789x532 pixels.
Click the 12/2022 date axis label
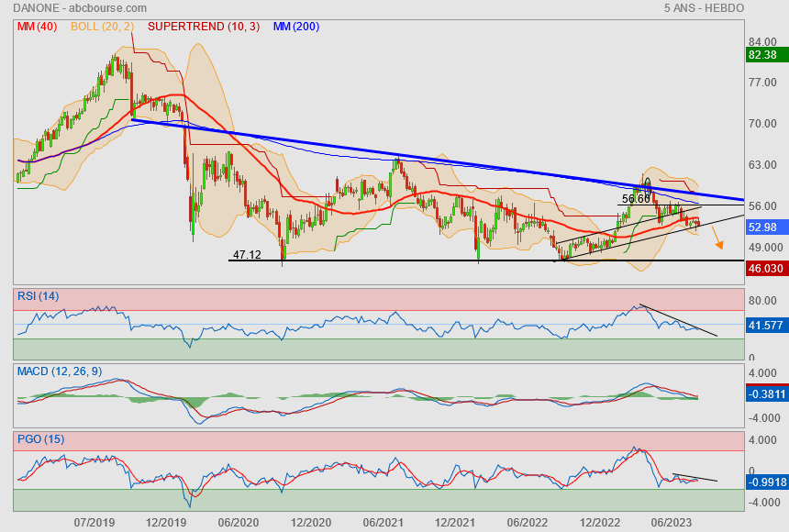(600, 523)
